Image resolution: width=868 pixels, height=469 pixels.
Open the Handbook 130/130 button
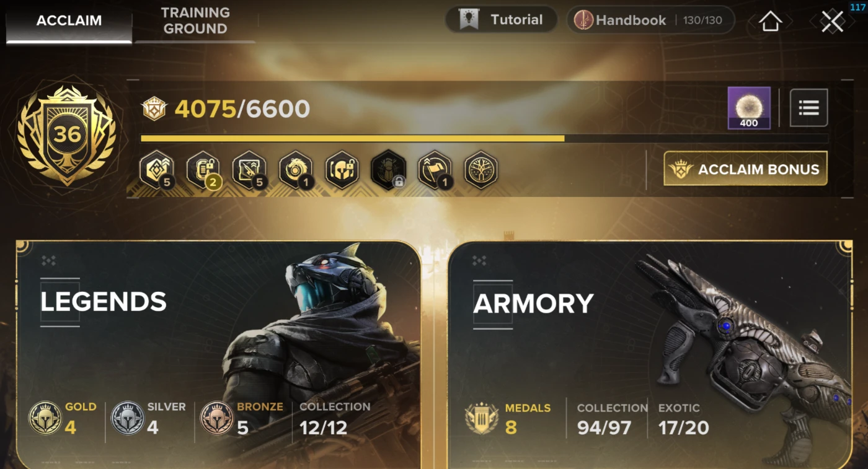[650, 20]
